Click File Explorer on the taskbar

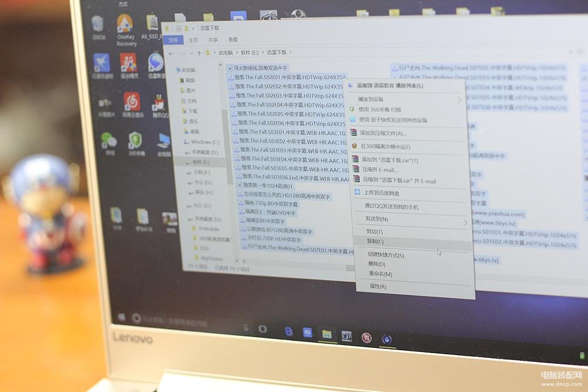(x=326, y=334)
